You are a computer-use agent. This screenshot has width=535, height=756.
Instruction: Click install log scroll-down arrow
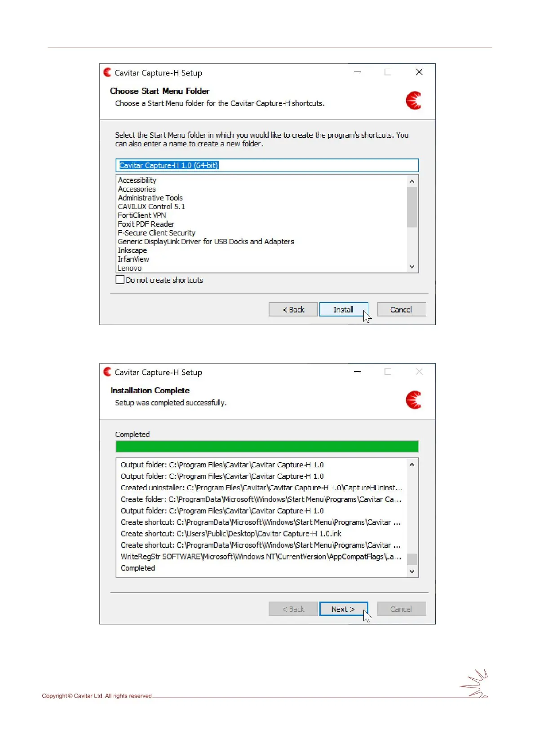click(x=412, y=571)
